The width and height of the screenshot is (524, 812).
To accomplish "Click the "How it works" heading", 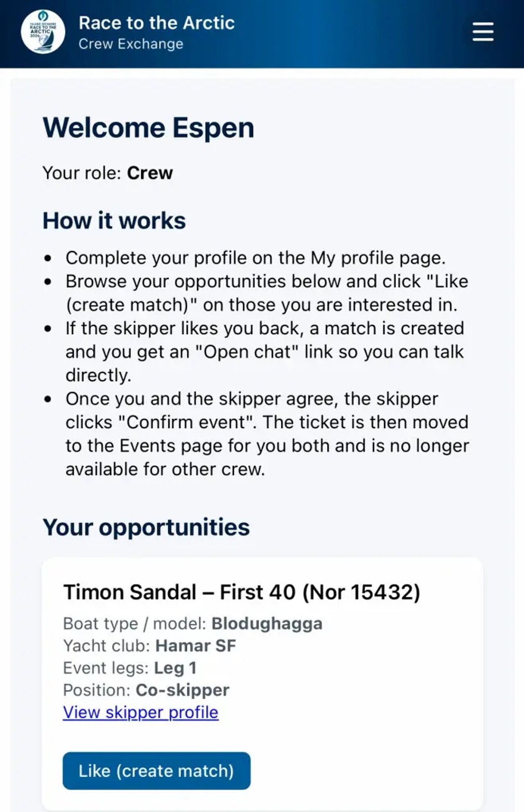I will (x=114, y=221).
